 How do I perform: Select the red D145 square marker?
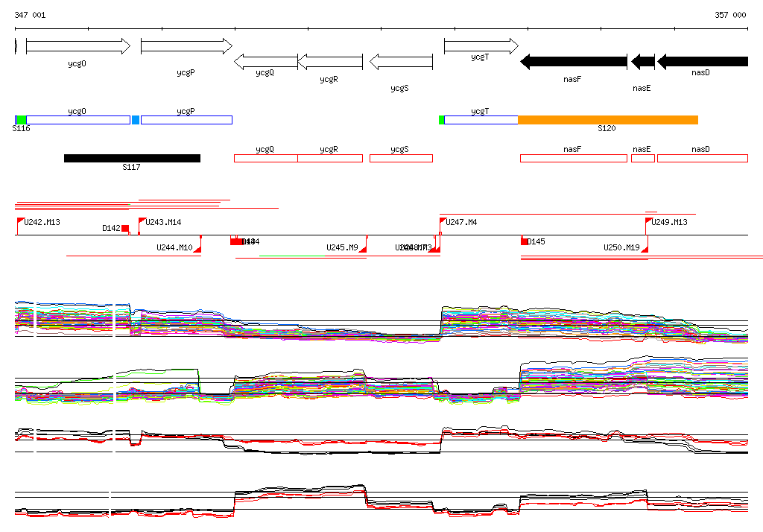pyautogui.click(x=524, y=241)
